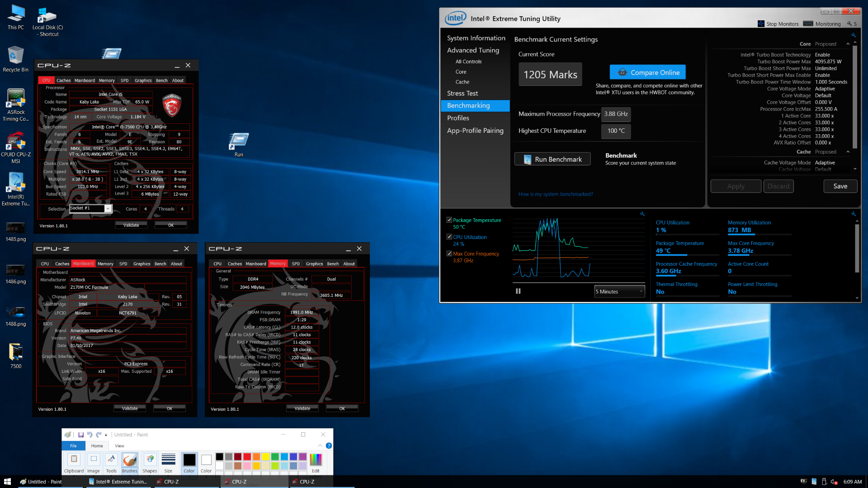Toggle CPU Utilization graph checkbox

[449, 237]
